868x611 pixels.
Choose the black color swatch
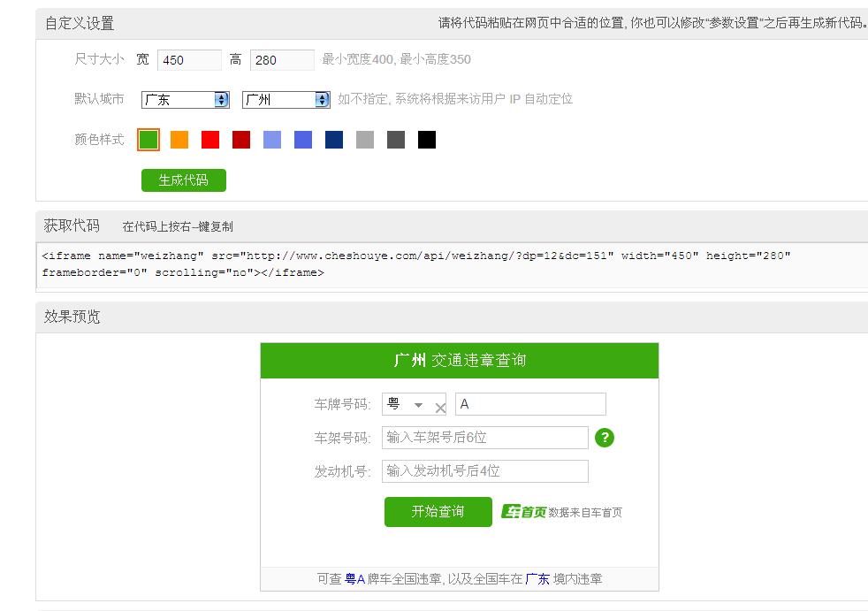click(x=427, y=140)
